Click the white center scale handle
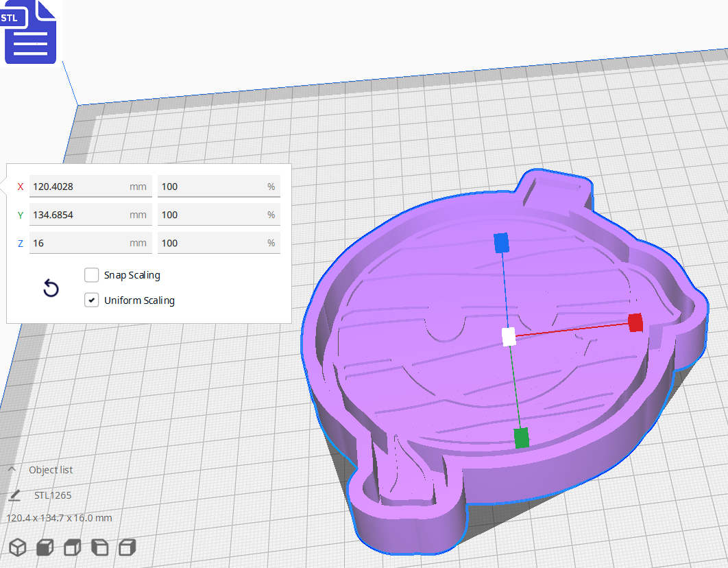 [508, 335]
